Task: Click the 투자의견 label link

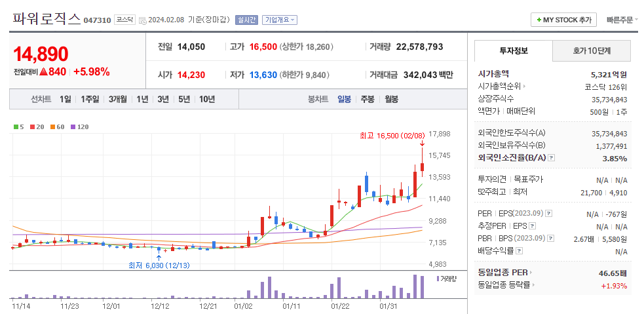Action: (491, 179)
